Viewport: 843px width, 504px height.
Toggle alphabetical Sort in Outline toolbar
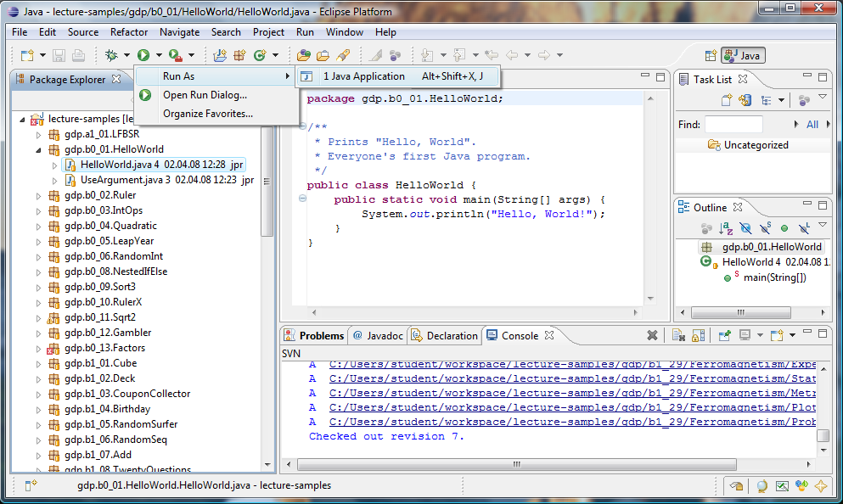tap(726, 228)
